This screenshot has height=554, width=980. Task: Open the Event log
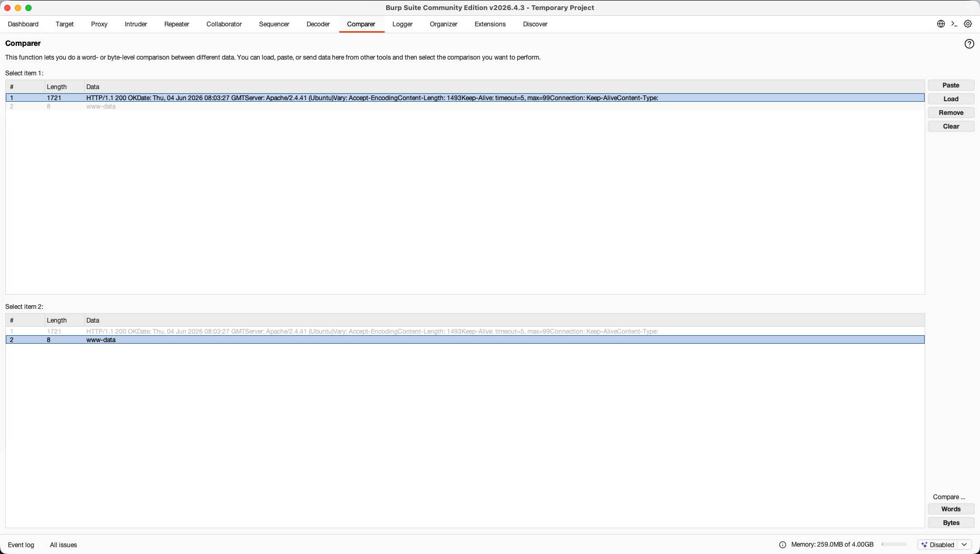pos(21,545)
